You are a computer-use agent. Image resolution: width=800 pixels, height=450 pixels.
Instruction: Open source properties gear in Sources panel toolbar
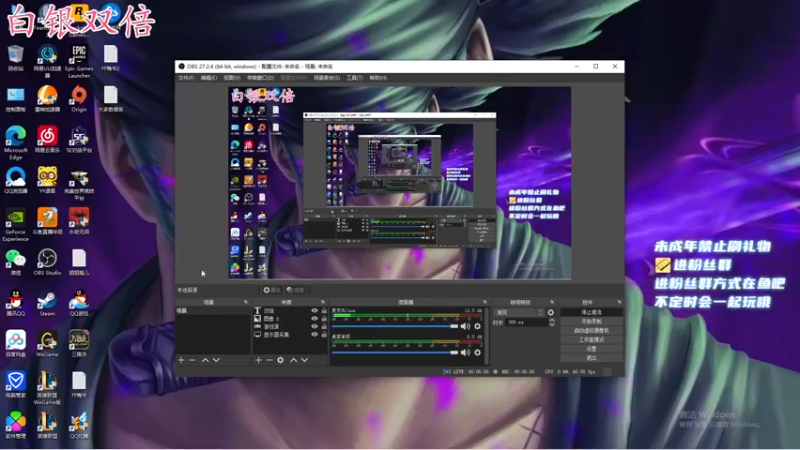tap(281, 360)
